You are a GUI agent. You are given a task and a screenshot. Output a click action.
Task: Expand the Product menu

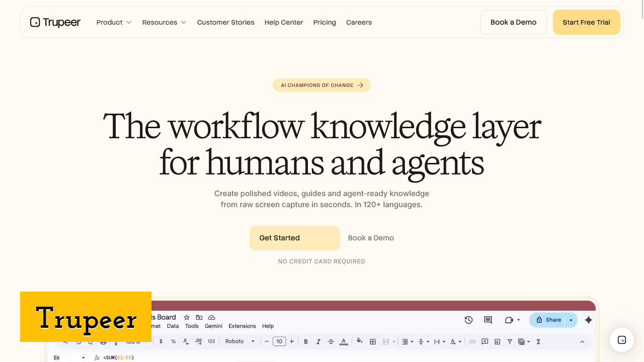114,22
